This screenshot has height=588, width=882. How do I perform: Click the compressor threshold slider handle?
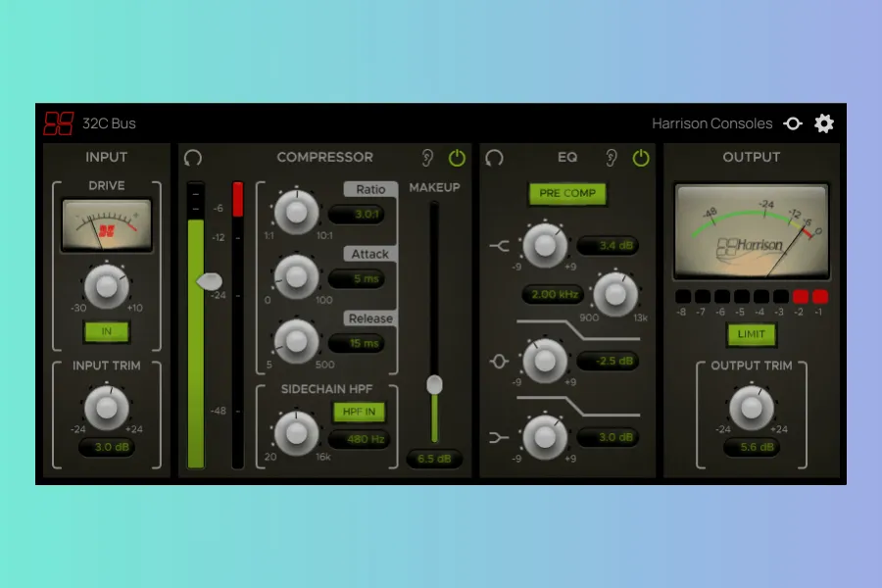coord(209,281)
